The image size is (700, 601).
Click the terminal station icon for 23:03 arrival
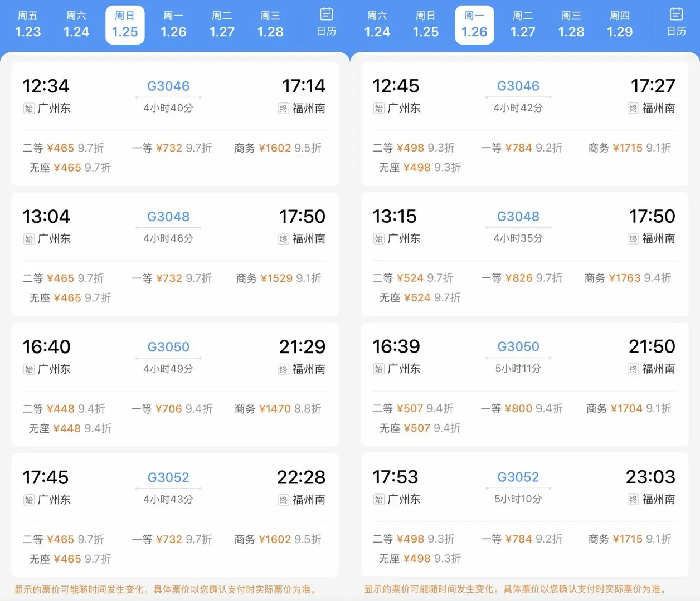[633, 500]
